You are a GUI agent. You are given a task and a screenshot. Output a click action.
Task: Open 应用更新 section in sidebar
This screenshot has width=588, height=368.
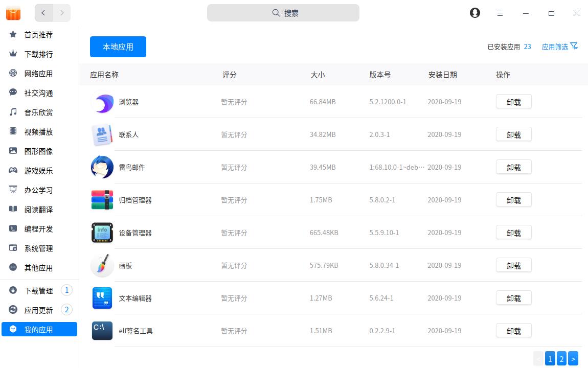click(38, 310)
